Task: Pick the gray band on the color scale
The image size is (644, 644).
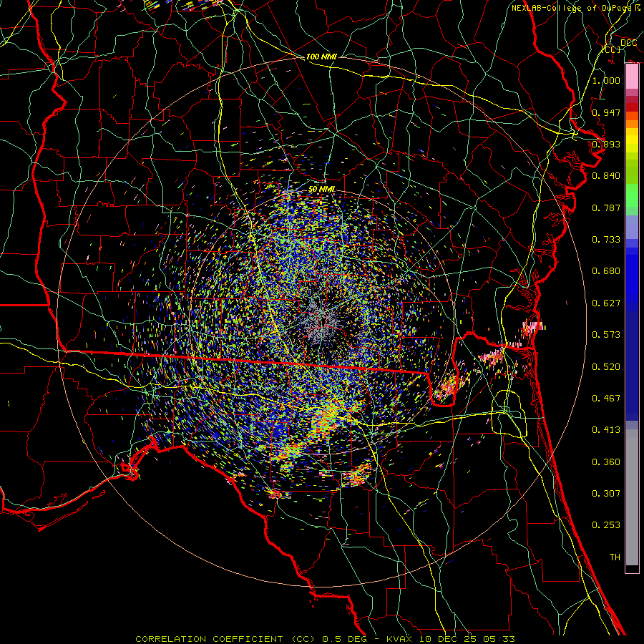Action: pos(632,497)
